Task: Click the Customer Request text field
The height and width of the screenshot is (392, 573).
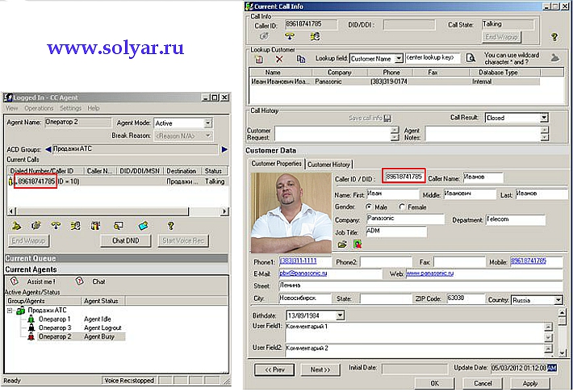Action: pyautogui.click(x=333, y=134)
